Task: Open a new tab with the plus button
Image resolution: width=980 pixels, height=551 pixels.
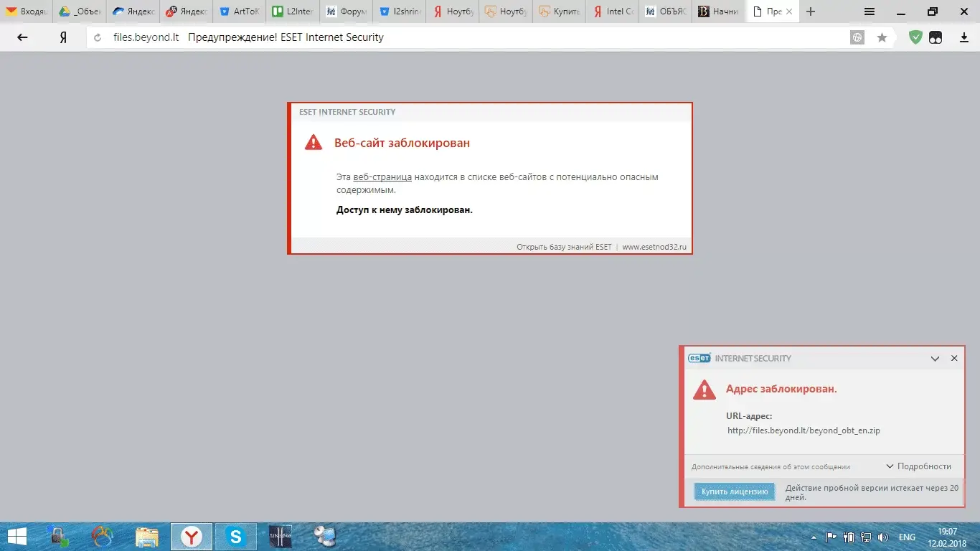Action: point(811,11)
